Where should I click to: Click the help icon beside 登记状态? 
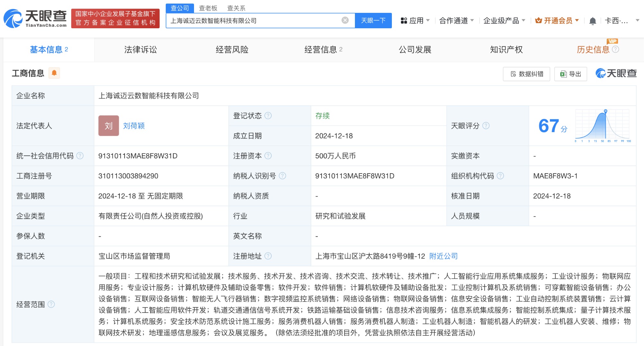coord(269,116)
